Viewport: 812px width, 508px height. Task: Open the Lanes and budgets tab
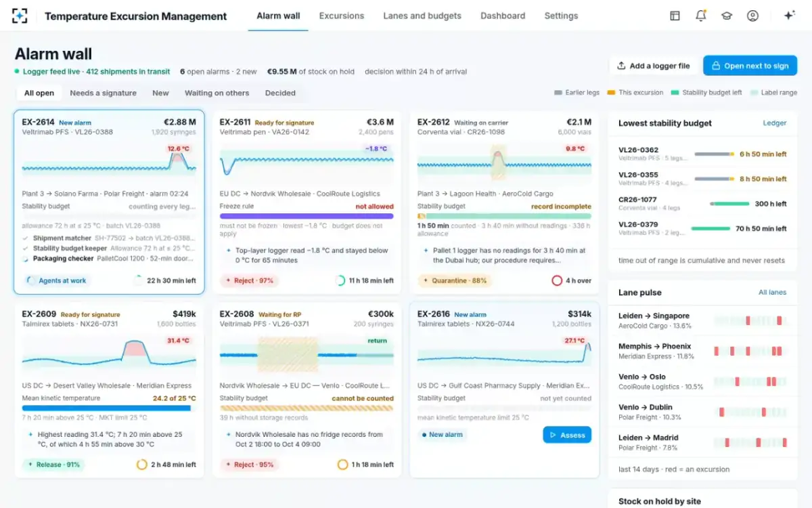pyautogui.click(x=422, y=16)
